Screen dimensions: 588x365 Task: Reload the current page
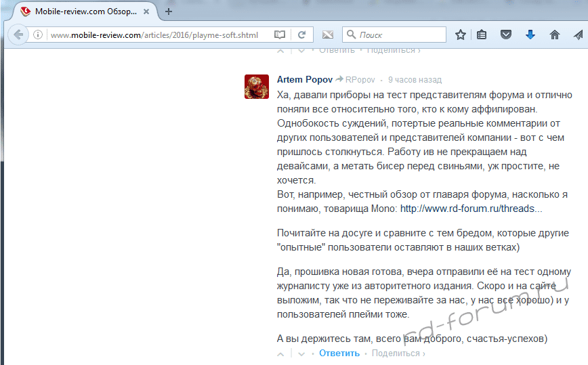point(302,35)
